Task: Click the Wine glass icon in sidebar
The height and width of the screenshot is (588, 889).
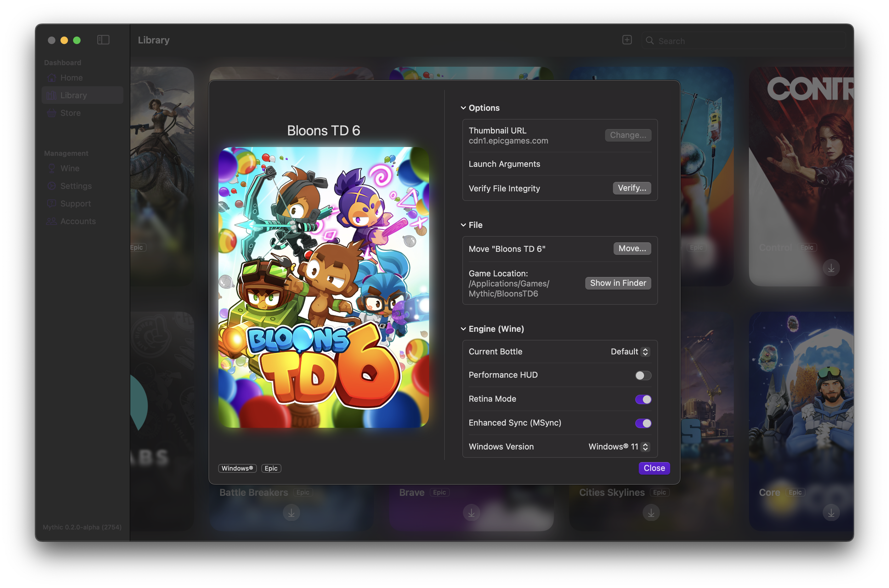Action: point(52,168)
